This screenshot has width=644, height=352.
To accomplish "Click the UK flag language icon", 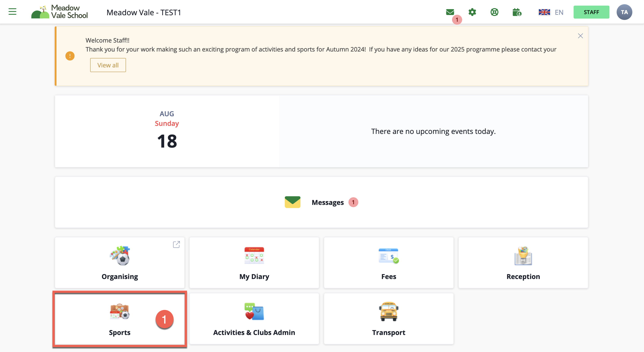I will coord(544,12).
